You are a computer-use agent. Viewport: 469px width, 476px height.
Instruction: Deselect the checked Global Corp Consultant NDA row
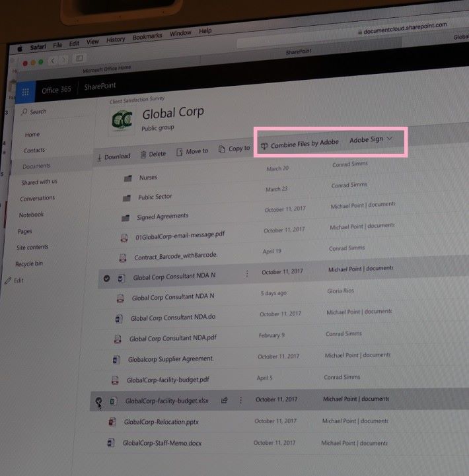point(106,278)
